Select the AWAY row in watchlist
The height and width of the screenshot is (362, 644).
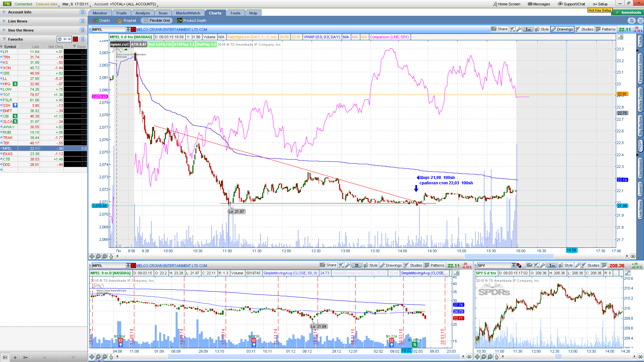[44, 127]
